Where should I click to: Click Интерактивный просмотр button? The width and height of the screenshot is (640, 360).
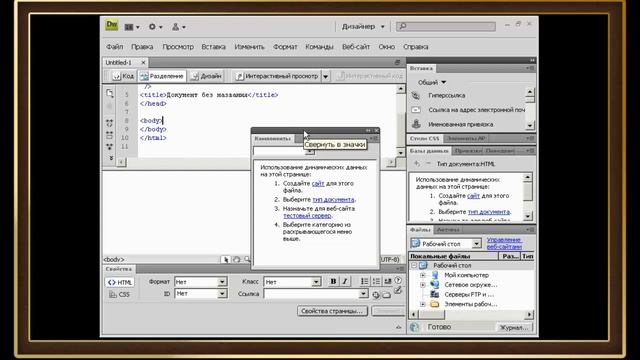tap(277, 76)
